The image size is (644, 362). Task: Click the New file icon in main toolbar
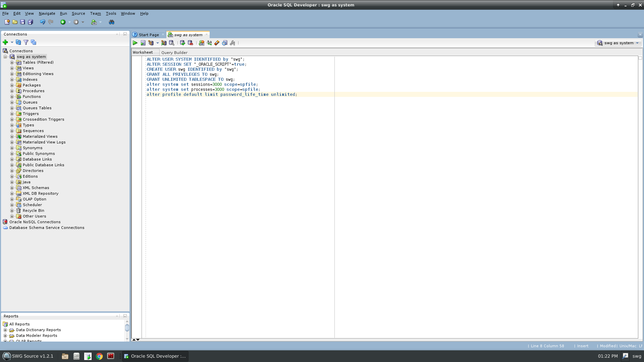pos(7,22)
